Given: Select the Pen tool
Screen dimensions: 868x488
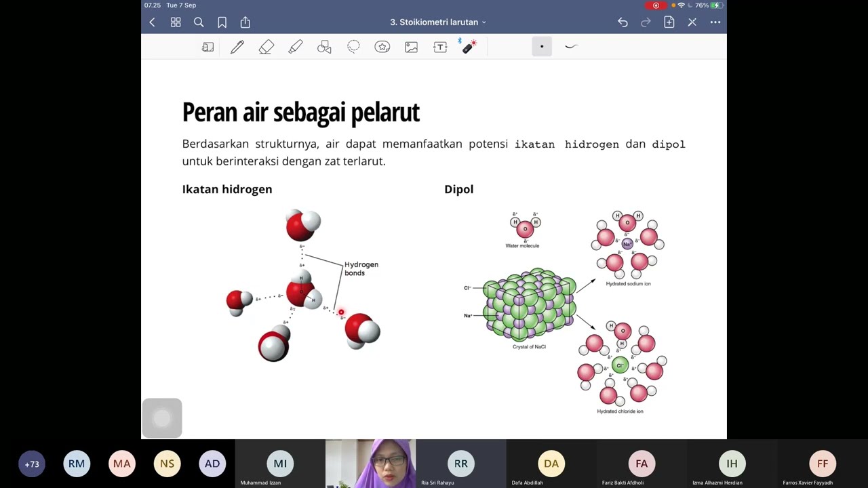Looking at the screenshot, I should 237,47.
